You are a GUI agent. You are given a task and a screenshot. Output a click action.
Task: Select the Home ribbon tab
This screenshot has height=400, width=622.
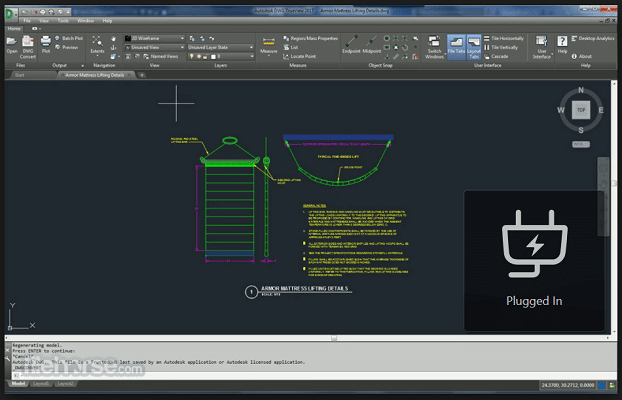tap(14, 29)
